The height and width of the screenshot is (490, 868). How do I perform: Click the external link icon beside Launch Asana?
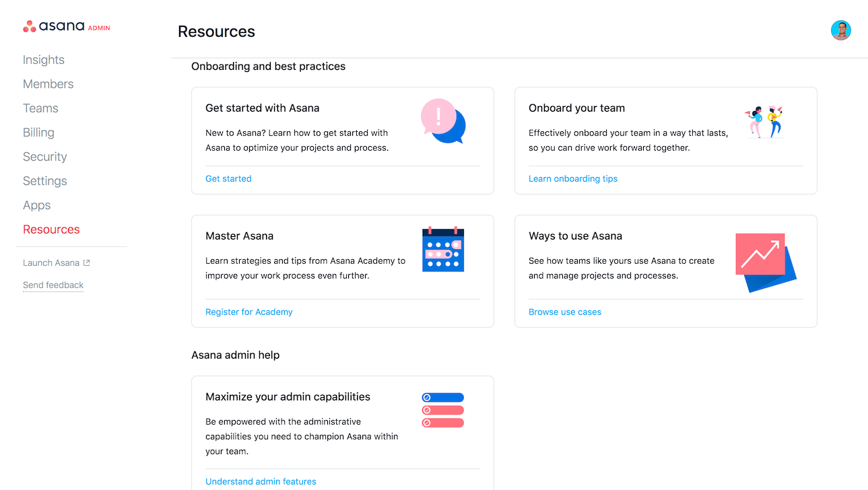click(86, 262)
